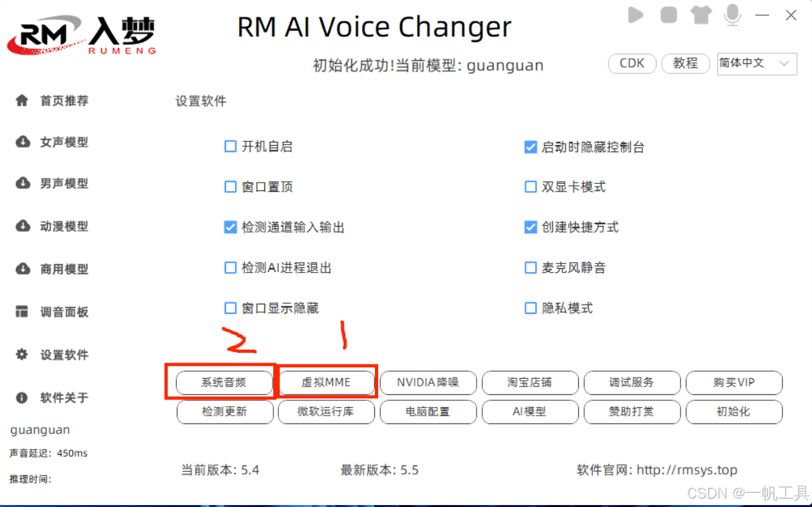Click the gear icon beside 设置软件
Image resolution: width=812 pixels, height=507 pixels.
tap(22, 355)
